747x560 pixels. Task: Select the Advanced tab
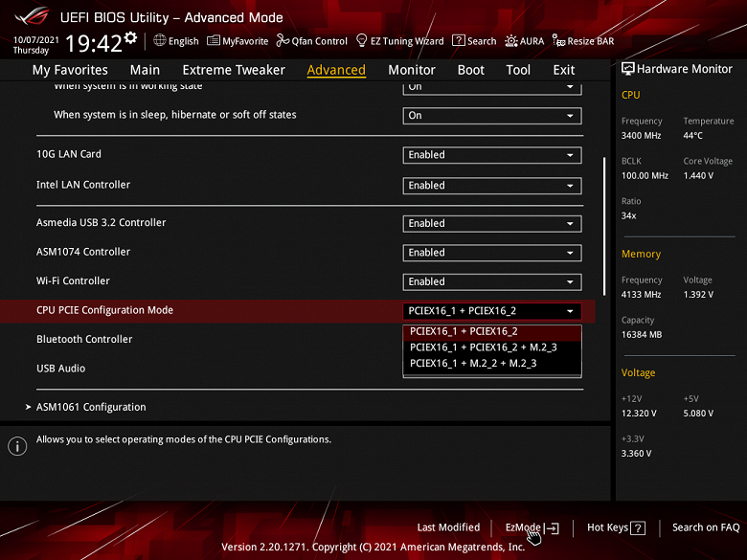point(336,70)
